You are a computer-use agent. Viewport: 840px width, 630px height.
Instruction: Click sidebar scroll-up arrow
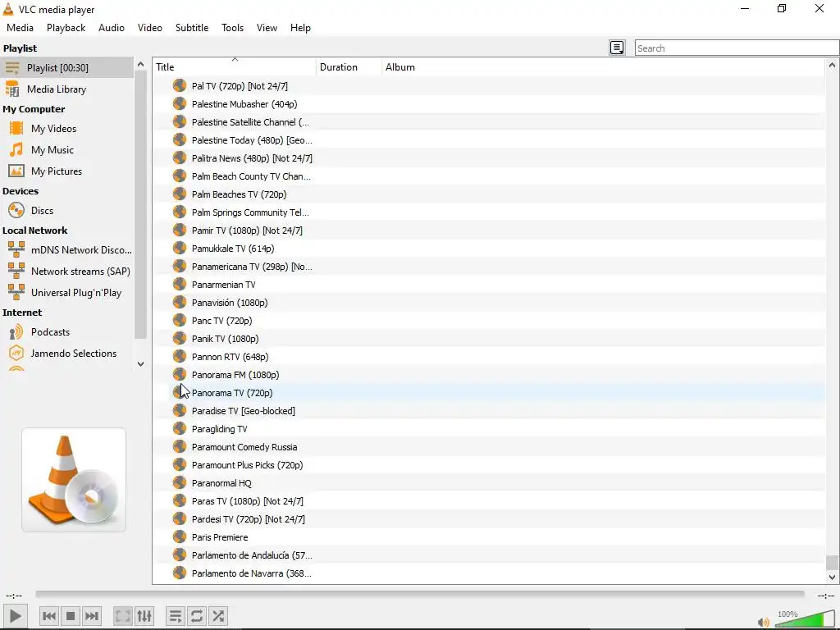point(140,64)
